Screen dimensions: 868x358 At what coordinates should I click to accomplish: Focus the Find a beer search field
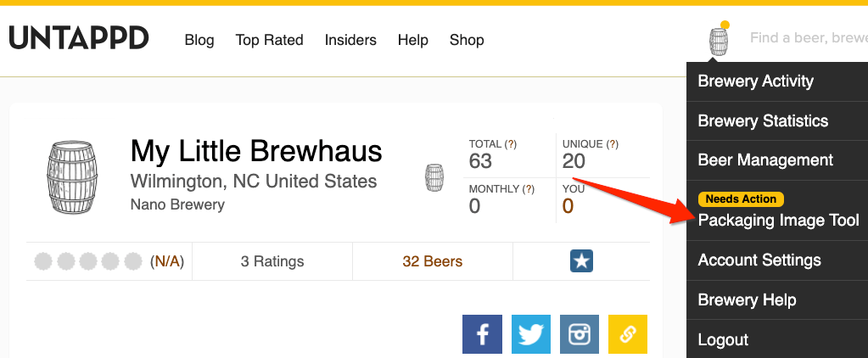(806, 38)
